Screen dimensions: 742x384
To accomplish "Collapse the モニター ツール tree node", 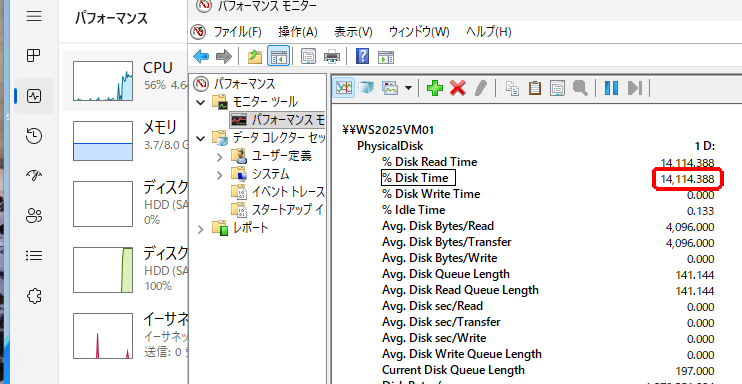I will (201, 102).
